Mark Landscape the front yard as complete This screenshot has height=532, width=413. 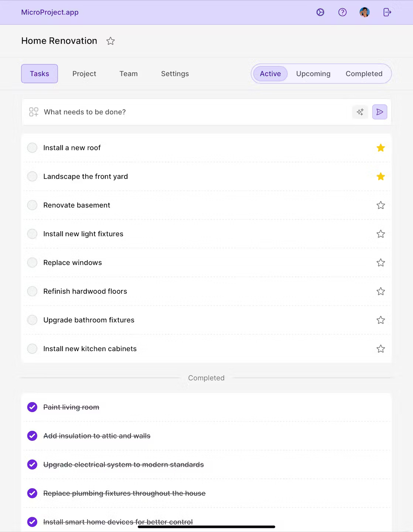(x=33, y=177)
